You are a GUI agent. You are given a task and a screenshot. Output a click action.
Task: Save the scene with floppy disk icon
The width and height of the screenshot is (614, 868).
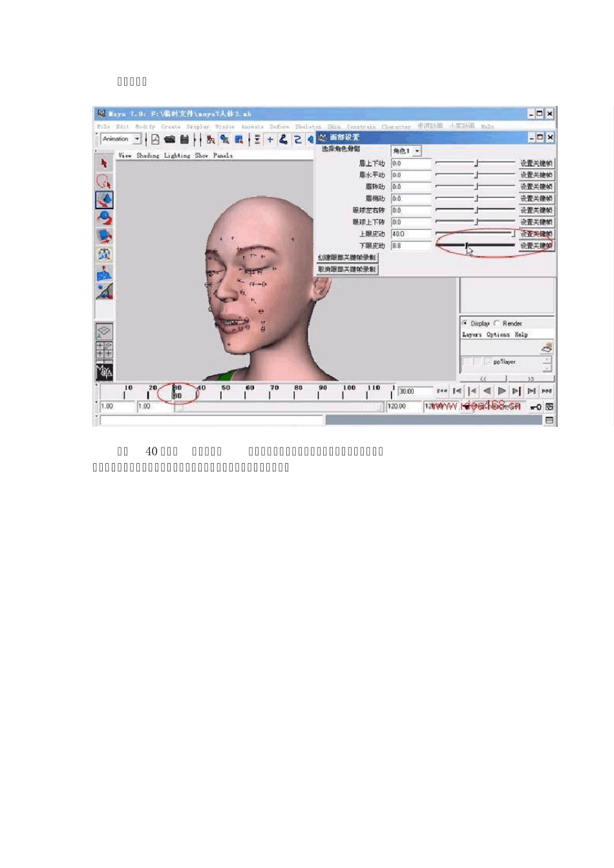pyautogui.click(x=184, y=139)
